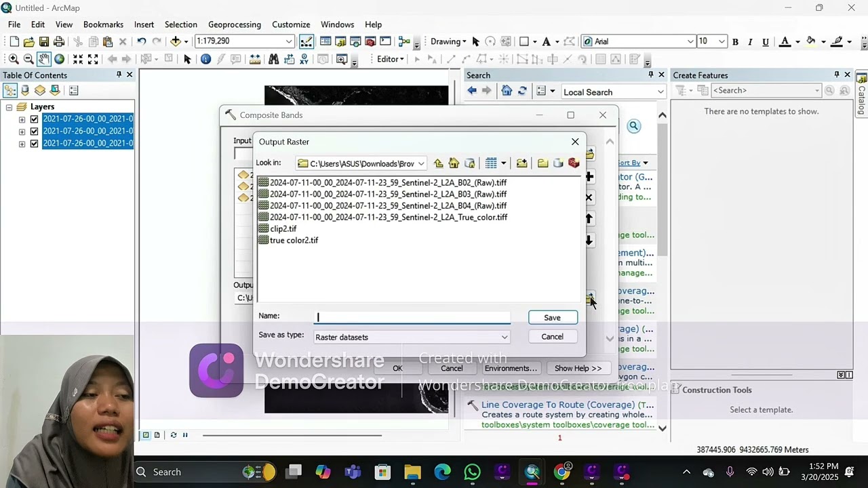Click the Undo icon
Viewport: 868px width, 488px height.
[x=141, y=41]
